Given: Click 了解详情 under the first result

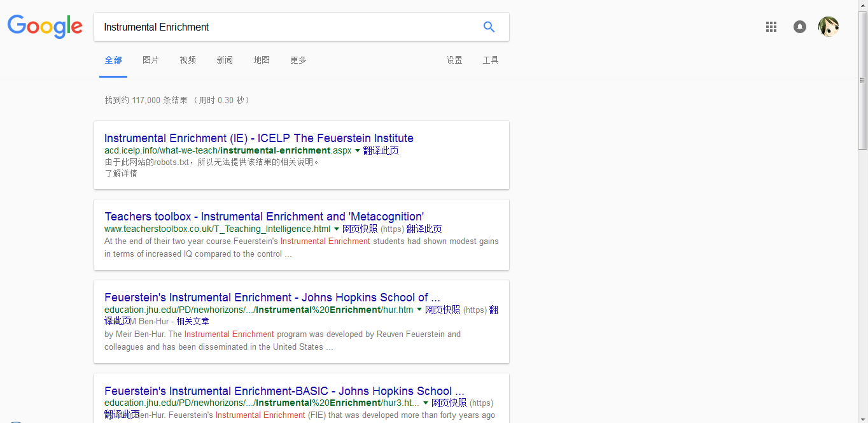Looking at the screenshot, I should pyautogui.click(x=121, y=173).
